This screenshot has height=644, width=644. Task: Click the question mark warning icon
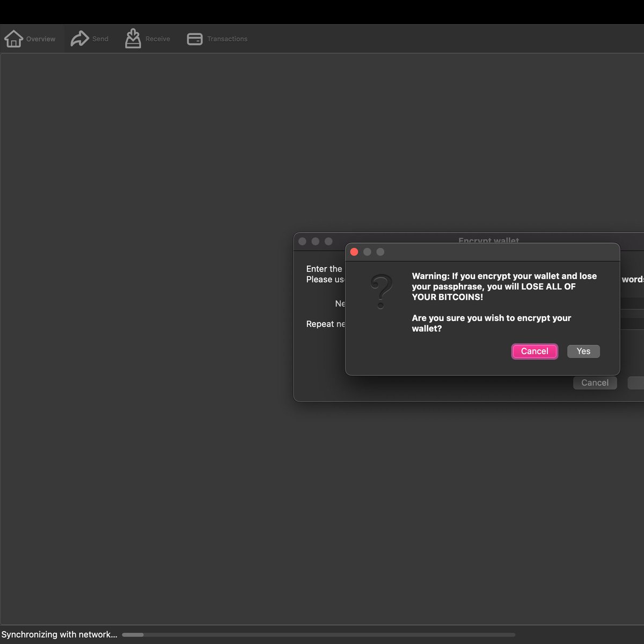point(382,291)
